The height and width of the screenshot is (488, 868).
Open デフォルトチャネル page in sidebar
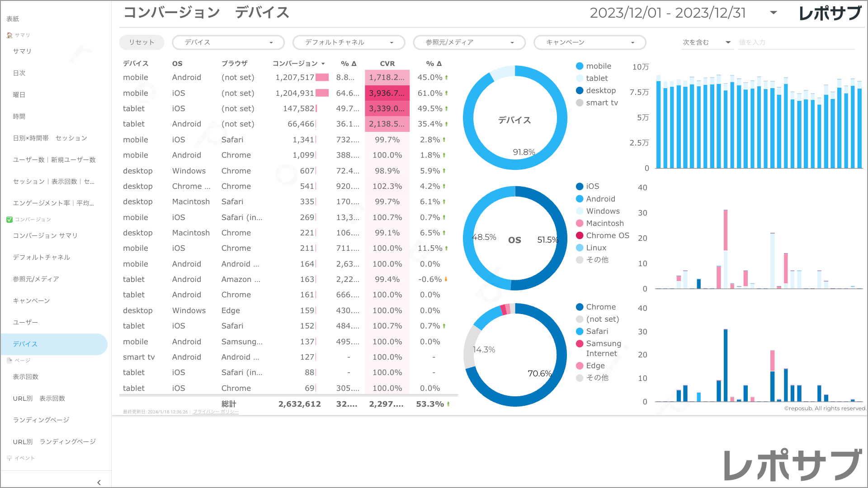tap(41, 257)
